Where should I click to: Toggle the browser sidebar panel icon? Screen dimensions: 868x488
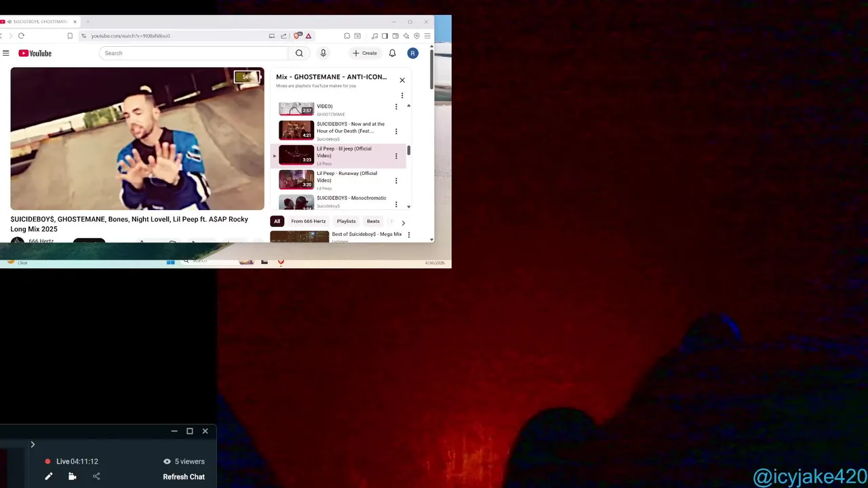click(384, 36)
